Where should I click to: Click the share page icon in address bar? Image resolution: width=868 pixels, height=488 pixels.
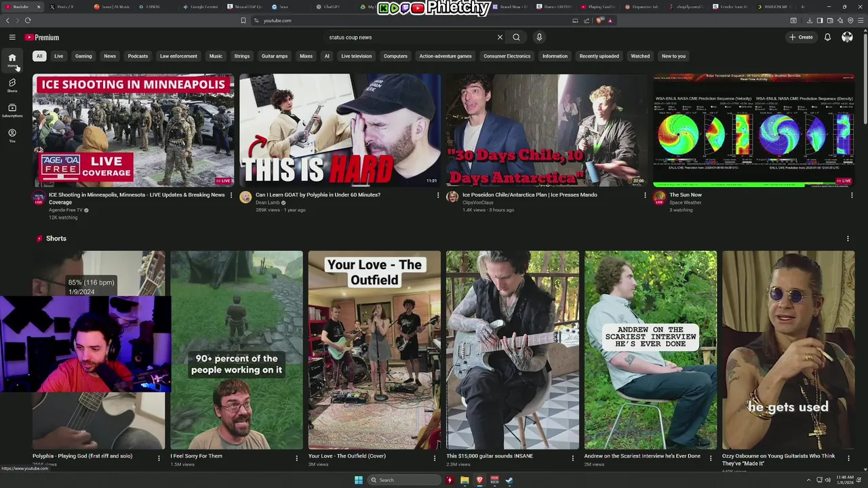tap(587, 20)
